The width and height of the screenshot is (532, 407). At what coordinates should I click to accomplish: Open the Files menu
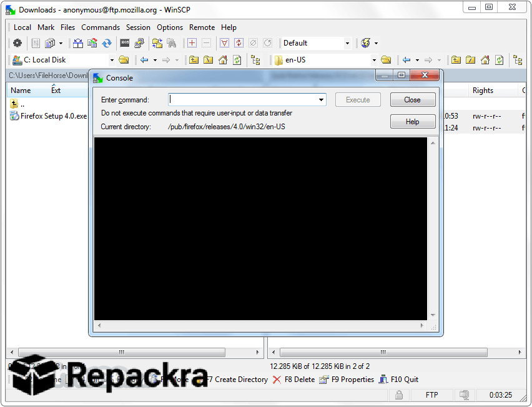pyautogui.click(x=67, y=27)
